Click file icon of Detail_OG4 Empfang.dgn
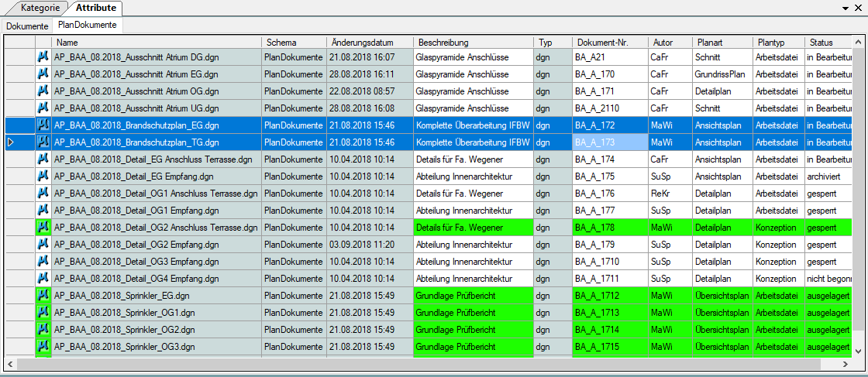Screen dimensions: 868x377 point(43,279)
